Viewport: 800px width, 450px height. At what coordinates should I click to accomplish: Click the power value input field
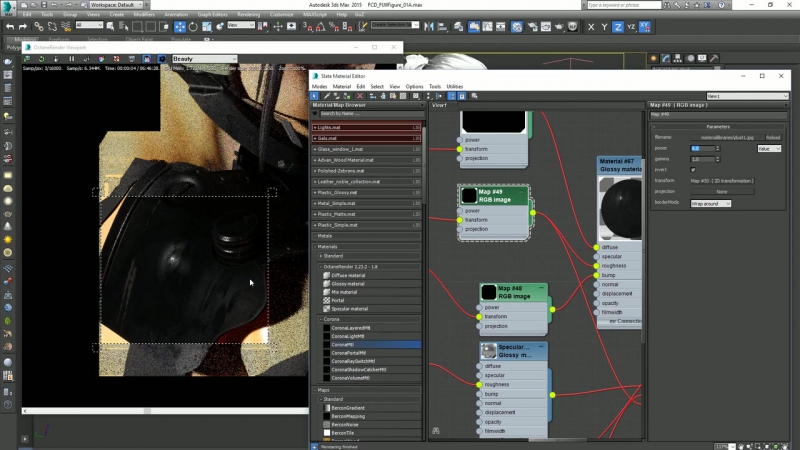click(x=702, y=148)
